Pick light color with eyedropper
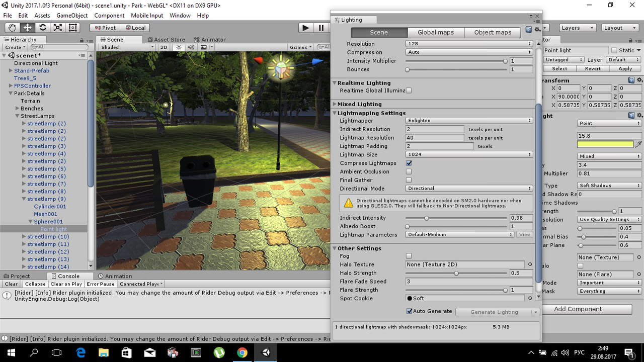Screen dimensions: 644x362 [x=638, y=144]
